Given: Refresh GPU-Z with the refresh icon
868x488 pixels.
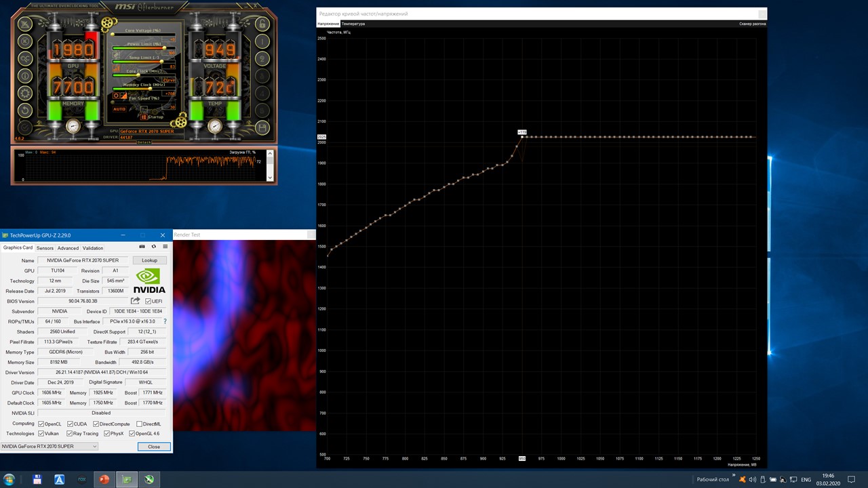Looking at the screenshot, I should click(154, 247).
